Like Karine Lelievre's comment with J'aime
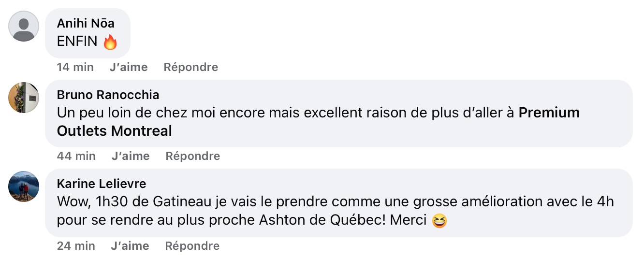Viewport: 644px width, 258px height. (130, 246)
